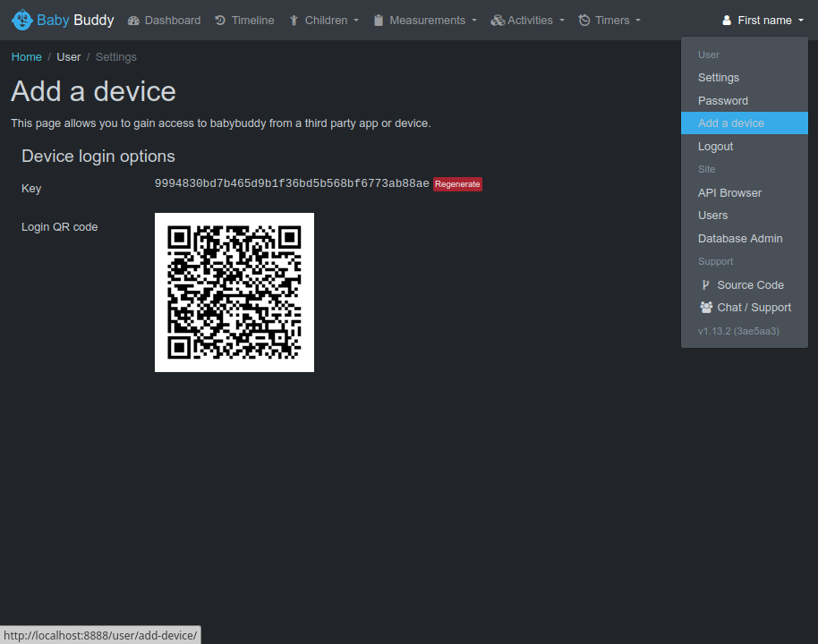
Task: Click the Activities cubes icon
Action: coord(498,21)
